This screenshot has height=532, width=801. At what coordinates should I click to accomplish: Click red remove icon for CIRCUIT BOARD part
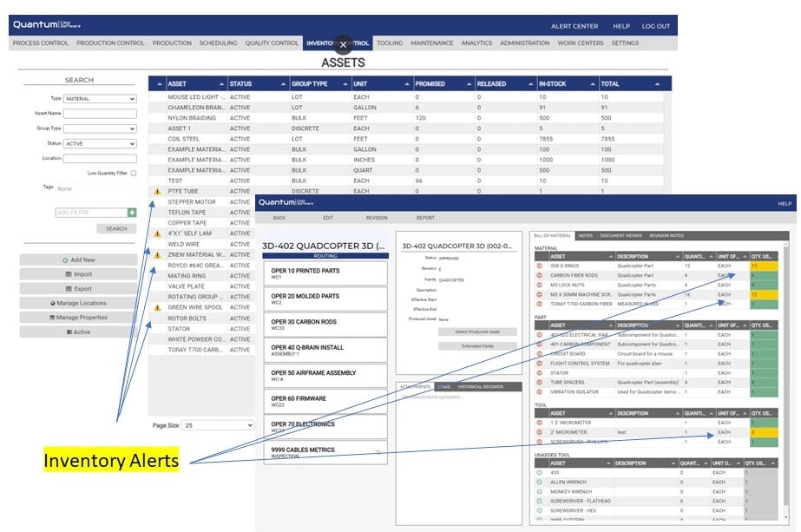pyautogui.click(x=540, y=354)
